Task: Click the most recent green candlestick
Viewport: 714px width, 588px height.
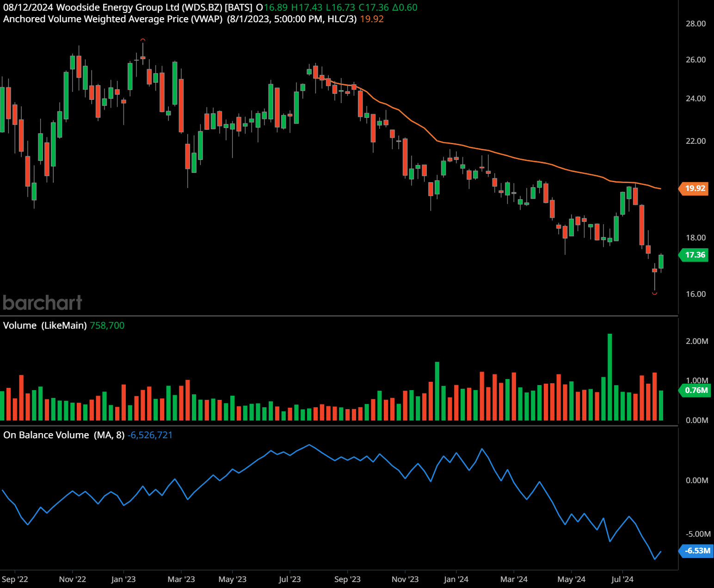Action: pyautogui.click(x=661, y=262)
